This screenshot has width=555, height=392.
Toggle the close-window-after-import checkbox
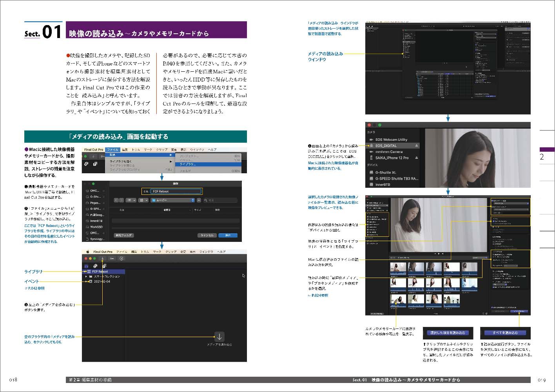click(493, 307)
